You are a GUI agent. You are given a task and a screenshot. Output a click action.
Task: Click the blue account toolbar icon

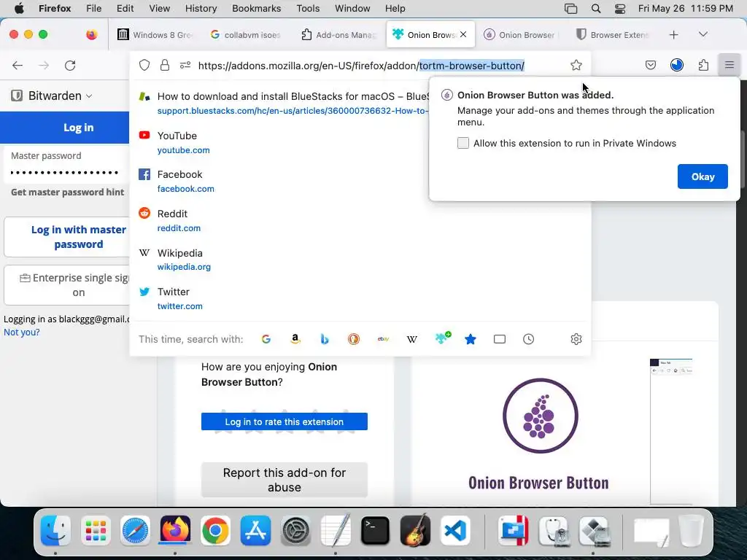tap(676, 65)
